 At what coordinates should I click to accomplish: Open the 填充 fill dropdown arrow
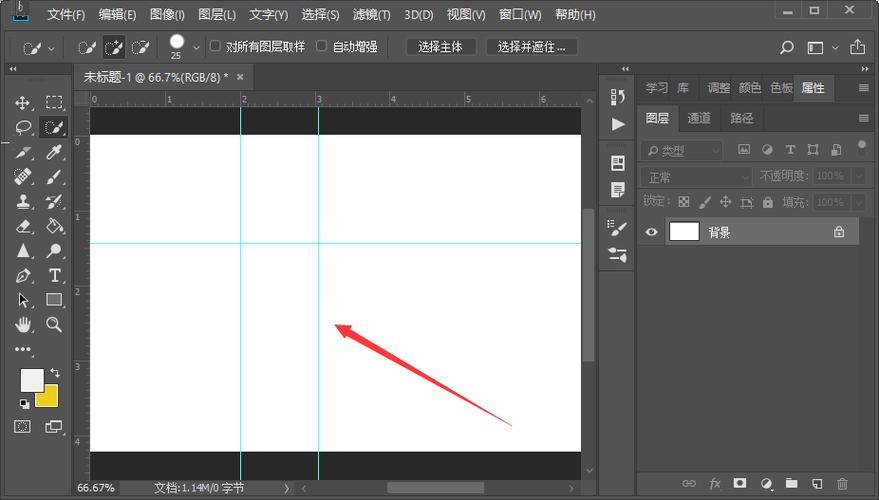[859, 202]
